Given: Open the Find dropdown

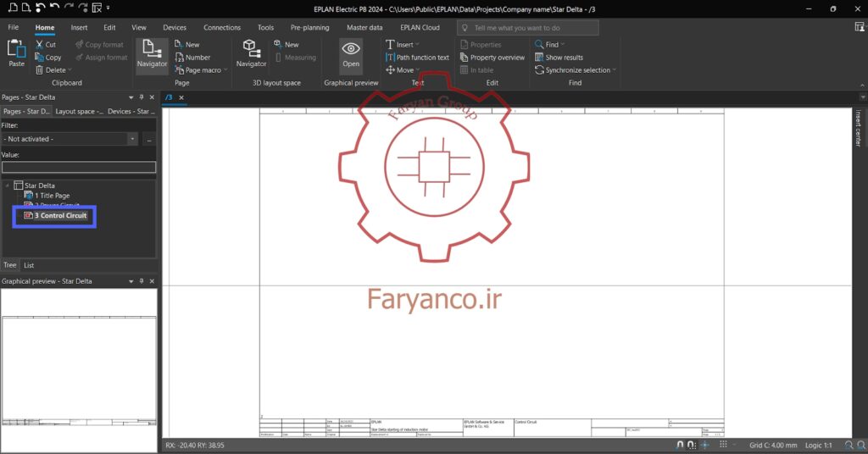Looking at the screenshot, I should 563,44.
